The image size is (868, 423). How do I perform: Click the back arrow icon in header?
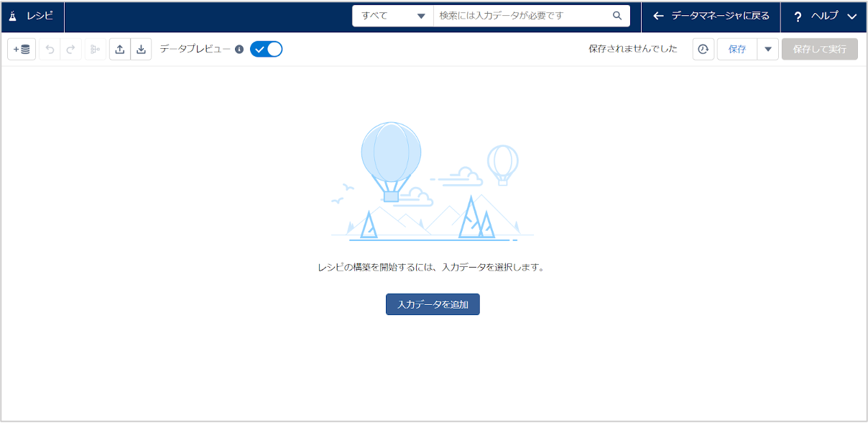658,16
